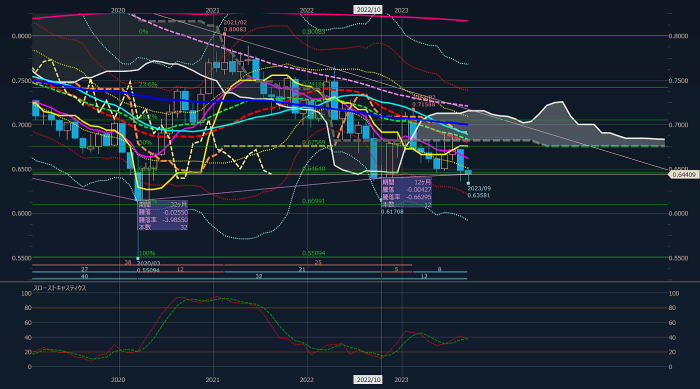Image resolution: width=700 pixels, height=389 pixels.
Task: Click 0.8000 on the left price axis
Action: click(22, 36)
